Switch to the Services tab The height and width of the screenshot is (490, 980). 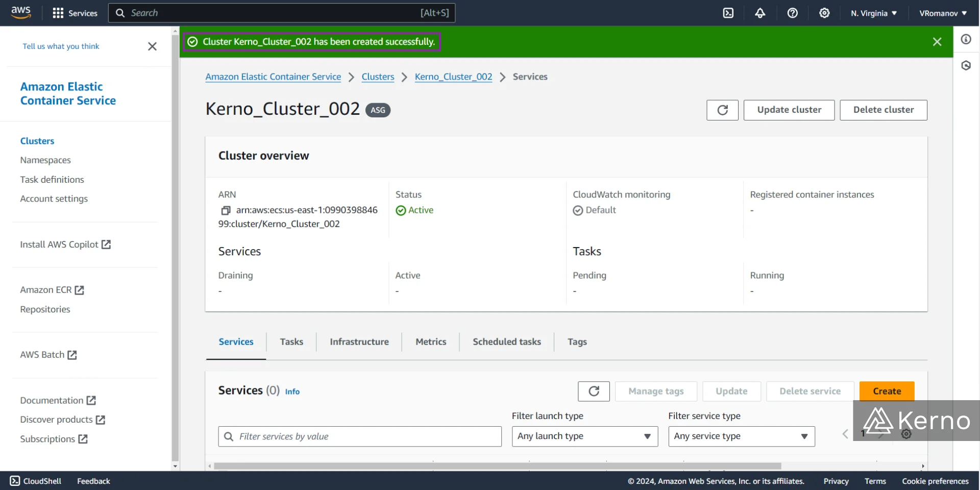pos(236,342)
